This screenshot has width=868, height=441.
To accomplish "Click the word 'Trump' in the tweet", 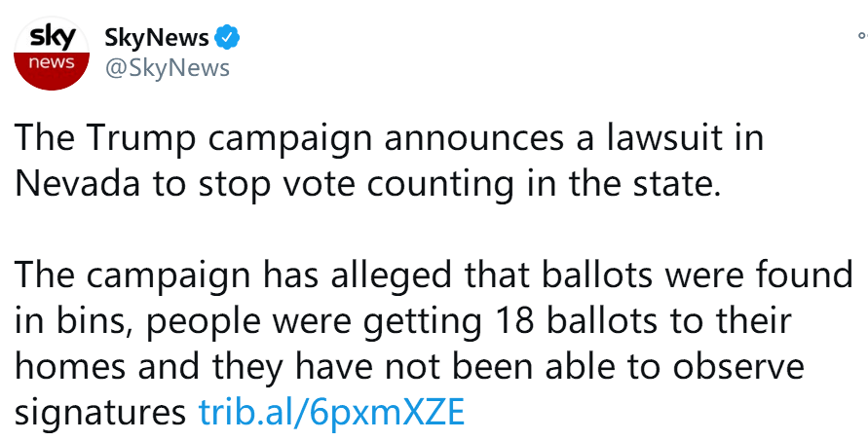I will (x=141, y=138).
